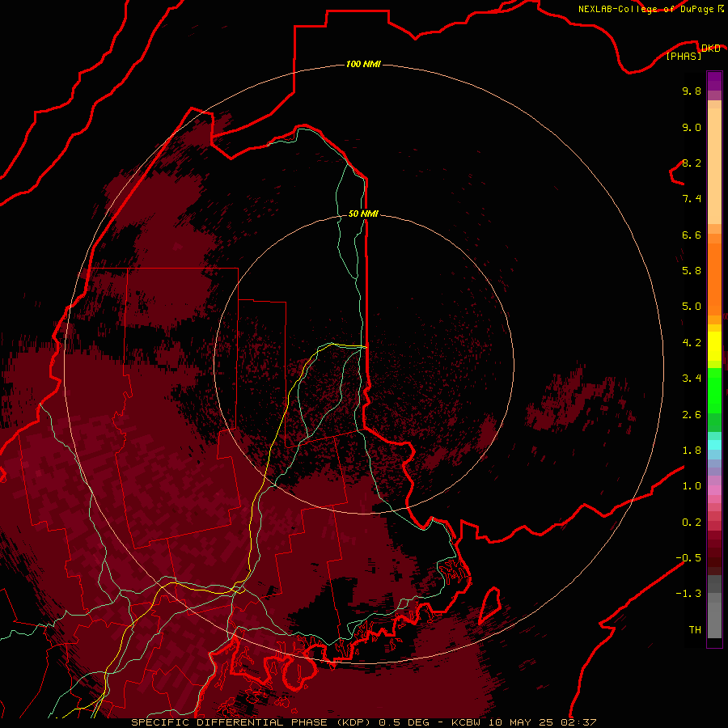
Task: Click the 1.8 value on the color scale
Action: [692, 451]
